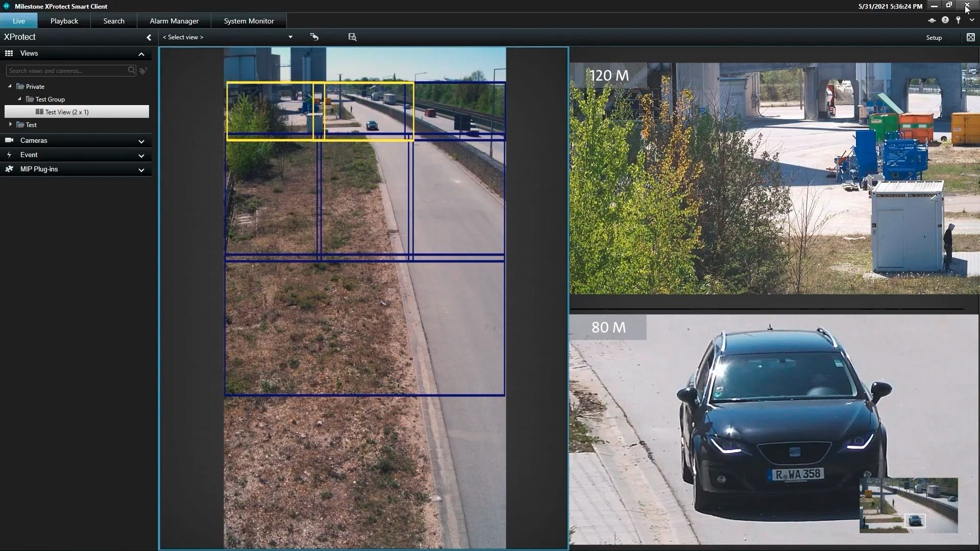Click the collapse left panel arrow icon
The width and height of the screenshot is (980, 551).
click(x=149, y=37)
